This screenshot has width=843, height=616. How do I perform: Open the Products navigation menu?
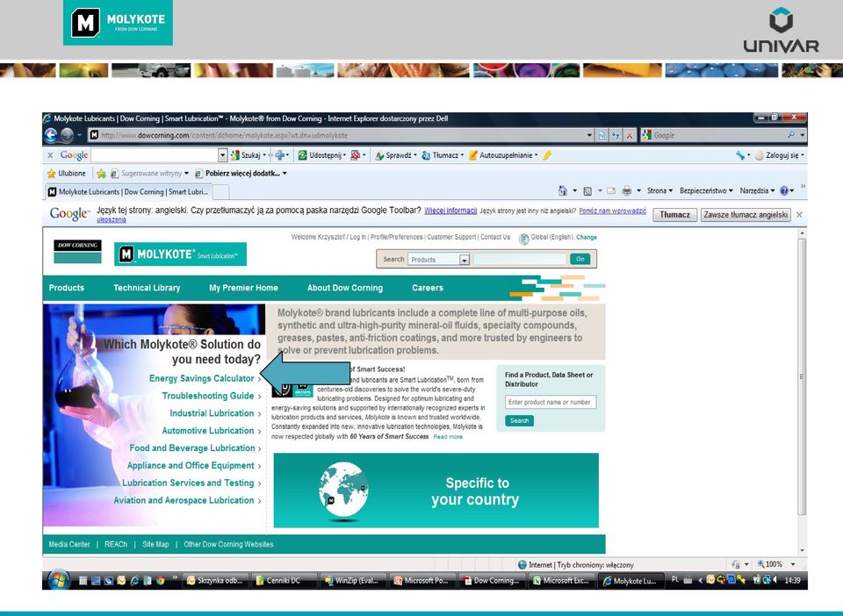coord(67,288)
